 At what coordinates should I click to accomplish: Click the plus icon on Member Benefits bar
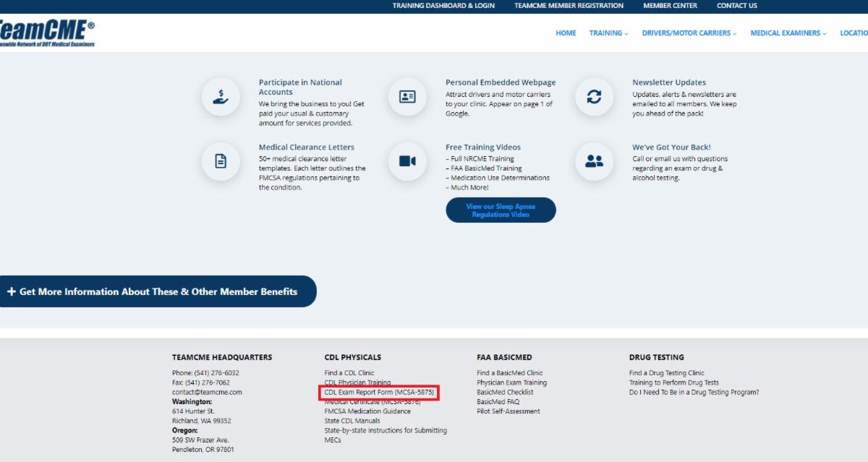pos(12,291)
